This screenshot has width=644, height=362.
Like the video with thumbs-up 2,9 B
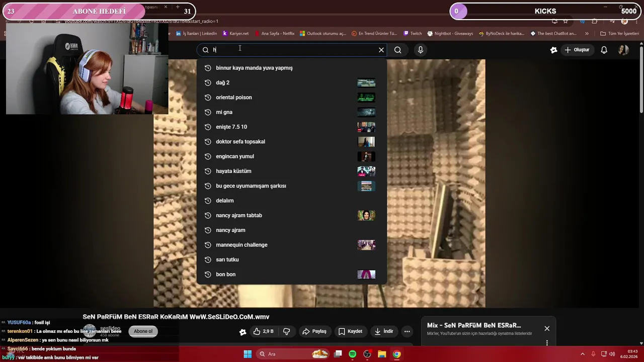pos(263,331)
